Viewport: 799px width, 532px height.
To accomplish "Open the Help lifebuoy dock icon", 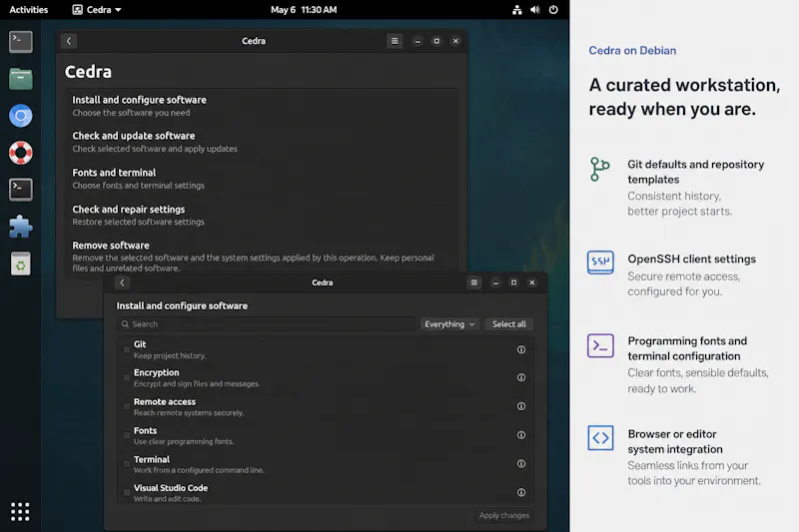I will click(20, 153).
